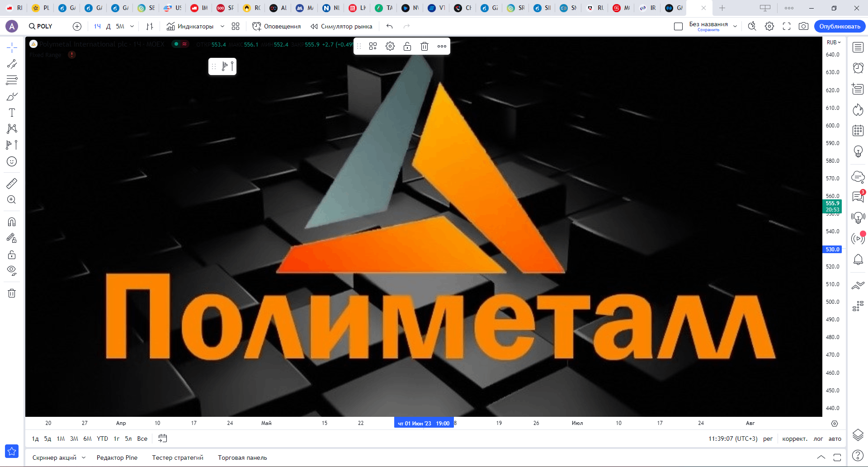
Task: Start Симулятор рынка replay mode
Action: 341,26
